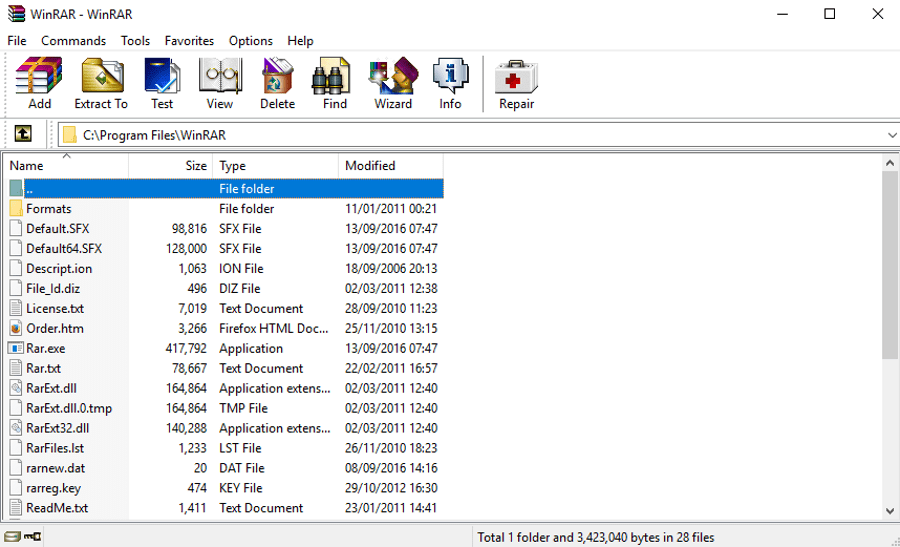The height and width of the screenshot is (547, 900).
Task: Click the Default.SFX file icon
Action: (x=16, y=228)
